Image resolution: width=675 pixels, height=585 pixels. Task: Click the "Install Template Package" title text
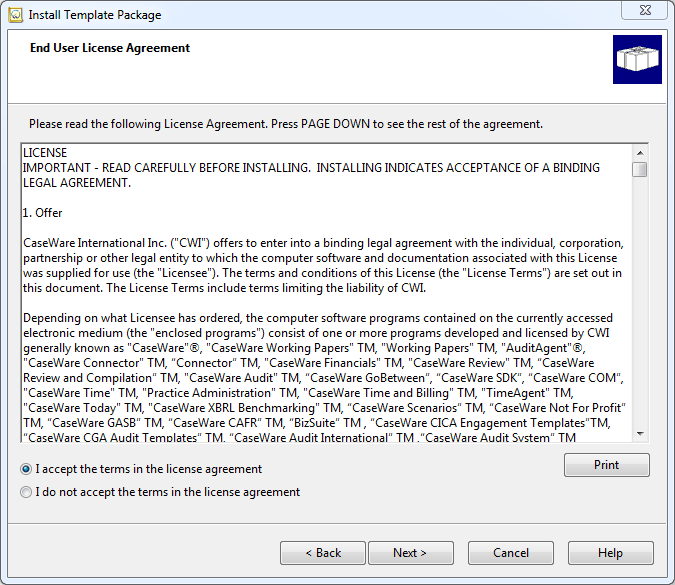pos(95,15)
